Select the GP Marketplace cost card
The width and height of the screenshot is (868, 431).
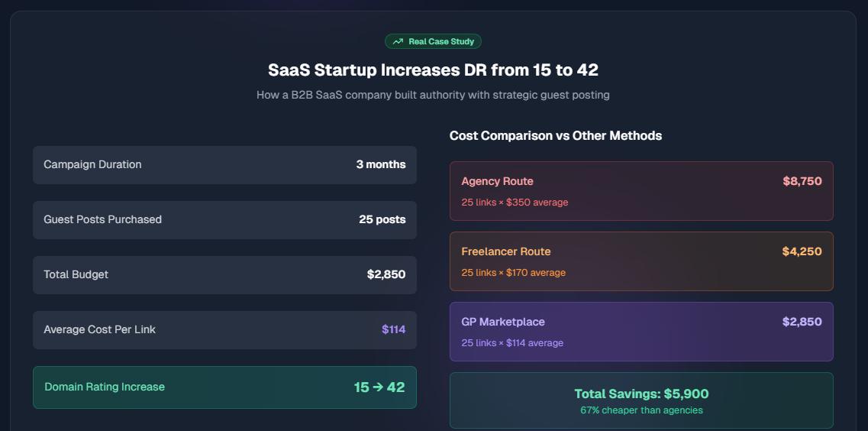[x=641, y=332]
